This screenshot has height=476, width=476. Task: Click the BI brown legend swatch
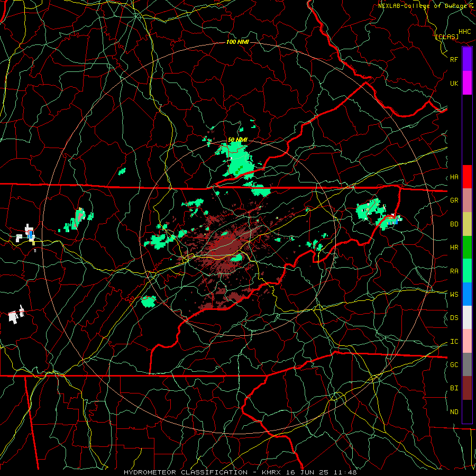pyautogui.click(x=467, y=388)
